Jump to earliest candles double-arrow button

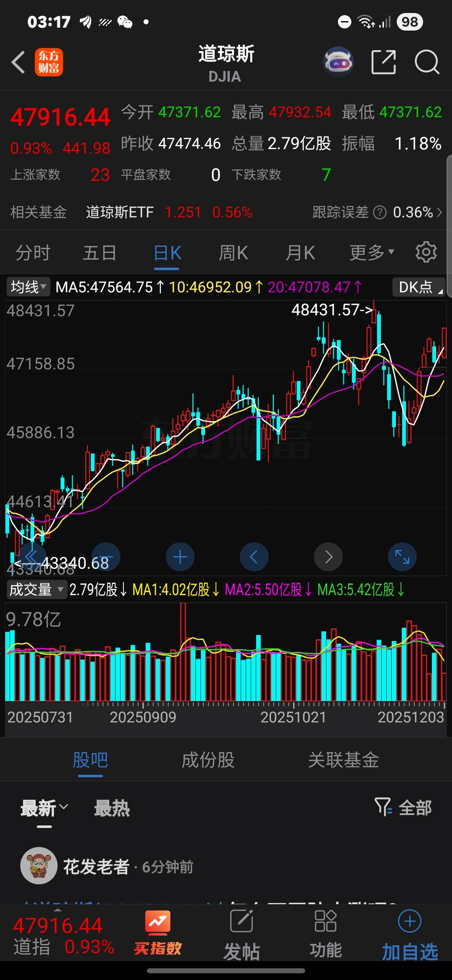pyautogui.click(x=32, y=557)
